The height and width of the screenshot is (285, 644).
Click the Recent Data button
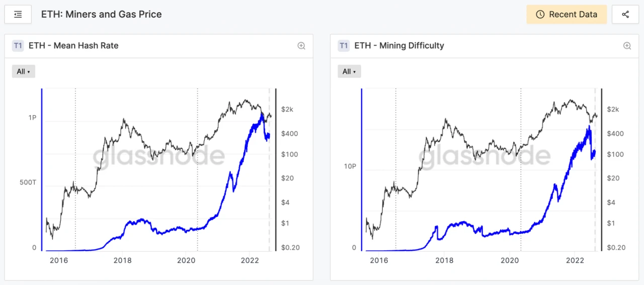coord(567,15)
